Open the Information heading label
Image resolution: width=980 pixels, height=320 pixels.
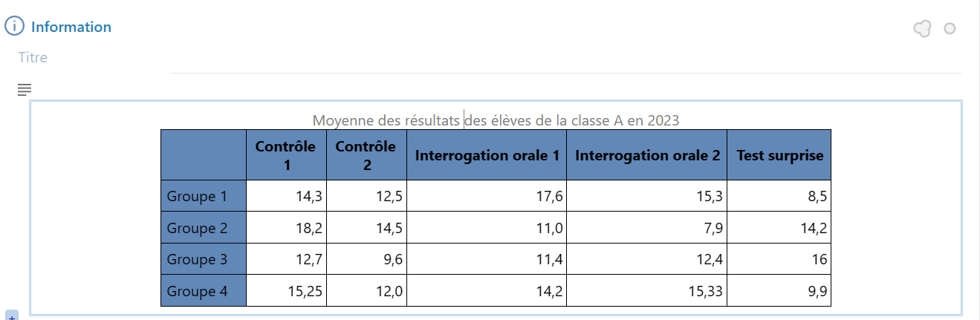coord(71,27)
